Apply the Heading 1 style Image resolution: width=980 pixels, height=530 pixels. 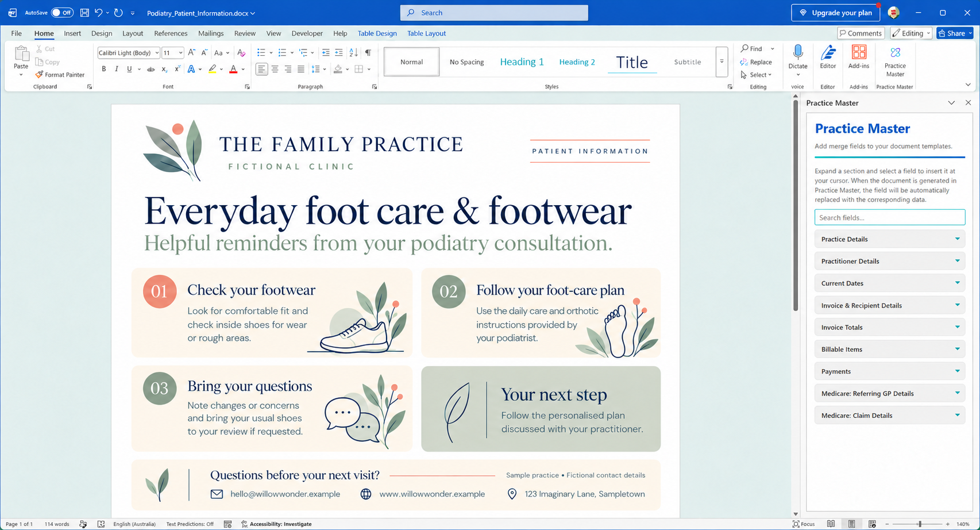522,62
